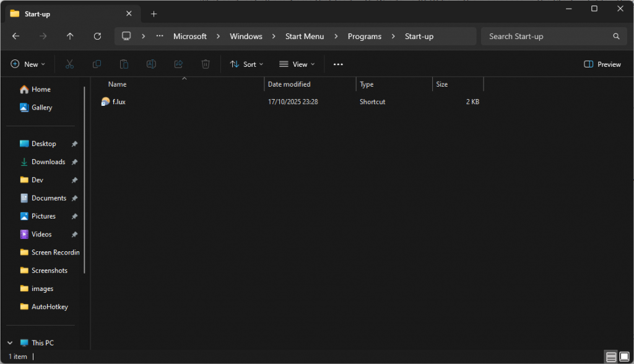Click the Delete icon in the toolbar
634x364 pixels.
click(x=206, y=64)
